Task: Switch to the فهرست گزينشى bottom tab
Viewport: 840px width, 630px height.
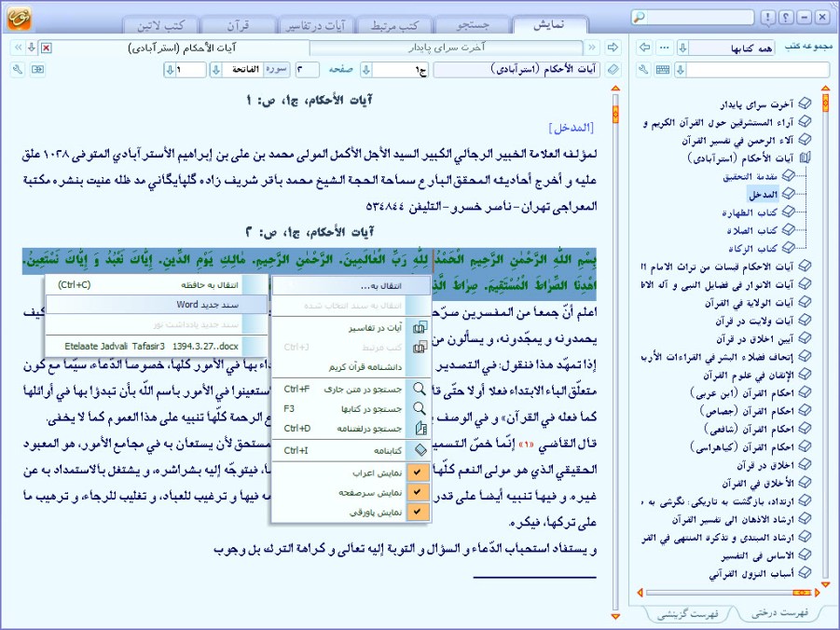Action: 688,613
